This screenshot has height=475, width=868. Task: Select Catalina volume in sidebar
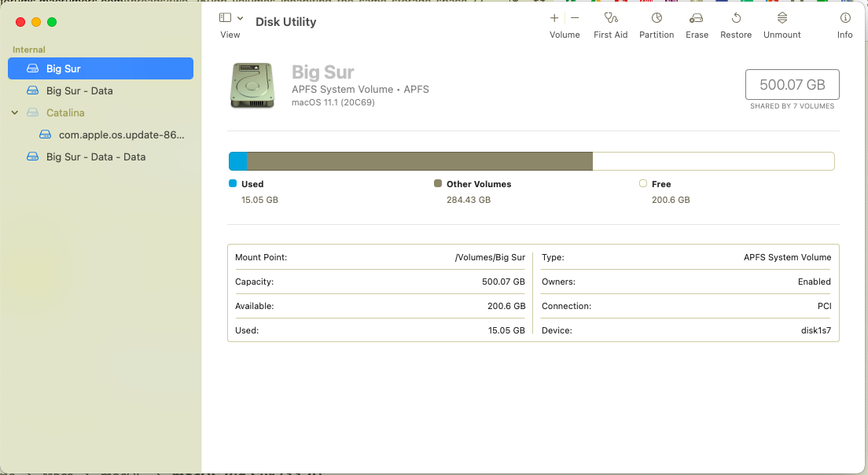pos(100,113)
